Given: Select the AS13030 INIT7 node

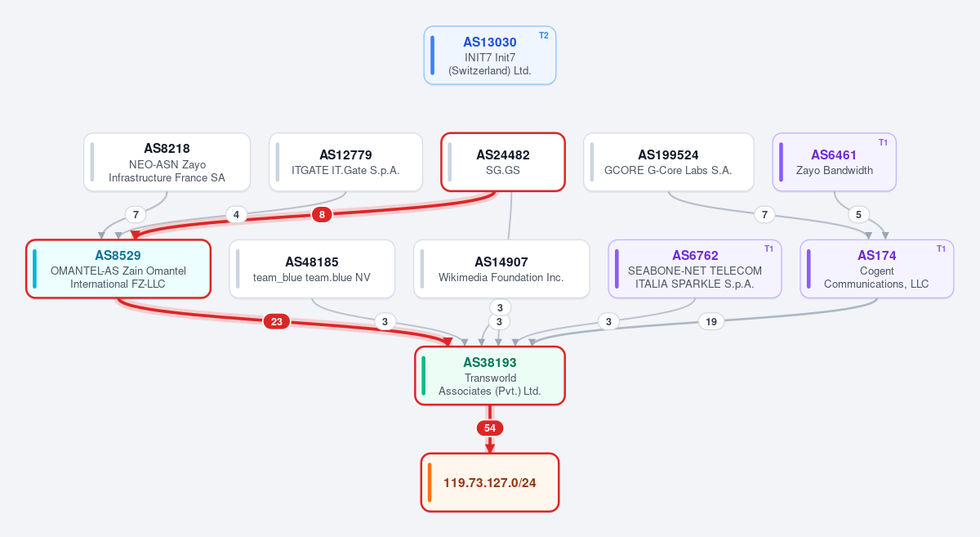Looking at the screenshot, I should pyautogui.click(x=490, y=55).
